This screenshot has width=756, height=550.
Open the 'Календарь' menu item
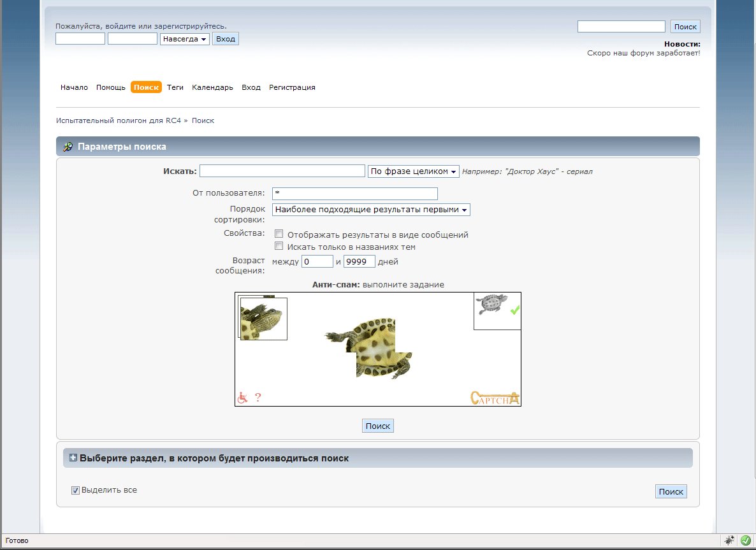212,87
